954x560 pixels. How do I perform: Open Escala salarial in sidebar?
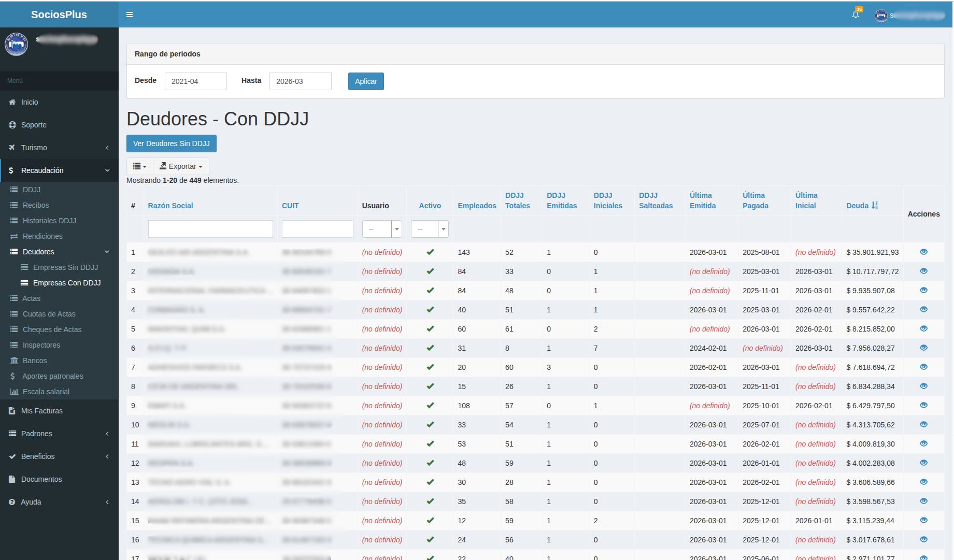tap(46, 392)
